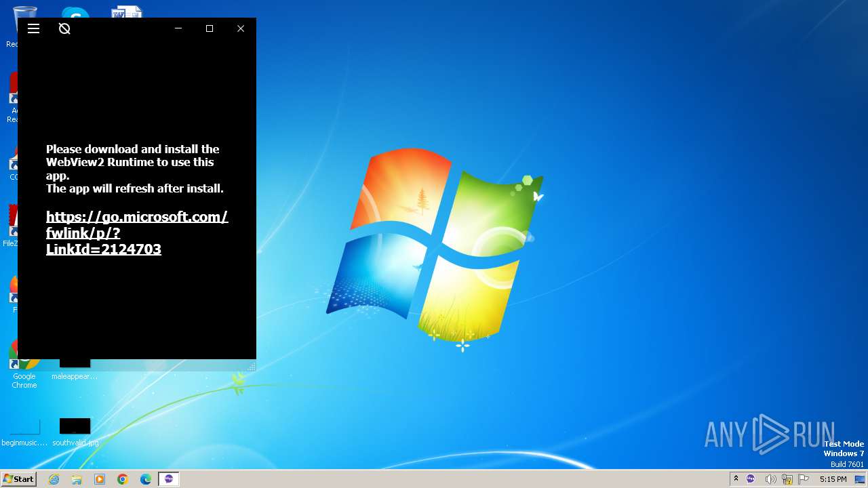Select the southvalid.jpg desktop file

(x=75, y=432)
